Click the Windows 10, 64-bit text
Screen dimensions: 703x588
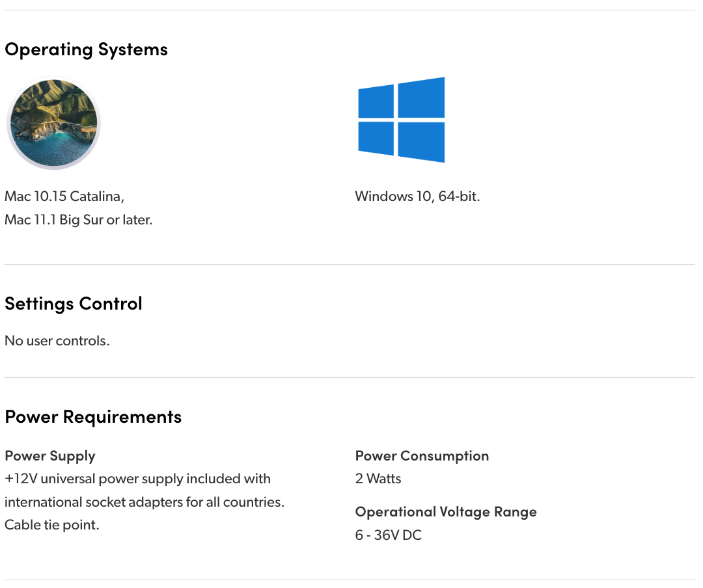[417, 196]
